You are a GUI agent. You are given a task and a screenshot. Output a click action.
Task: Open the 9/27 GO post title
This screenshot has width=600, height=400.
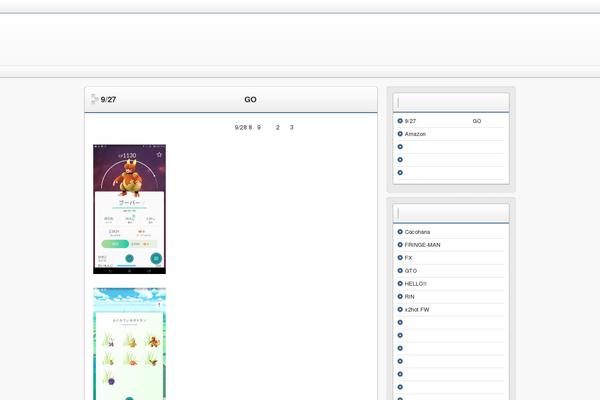pyautogui.click(x=179, y=100)
